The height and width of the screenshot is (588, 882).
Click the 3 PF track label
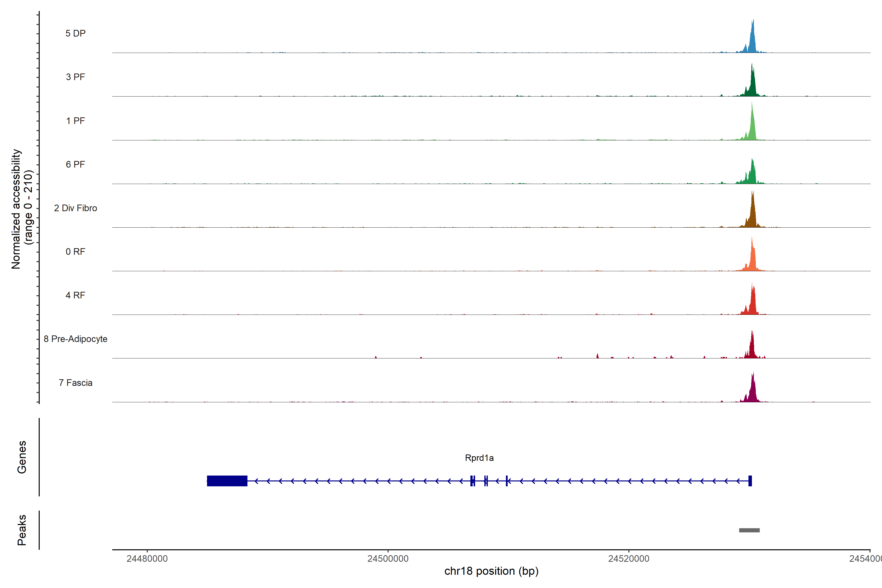pyautogui.click(x=75, y=77)
